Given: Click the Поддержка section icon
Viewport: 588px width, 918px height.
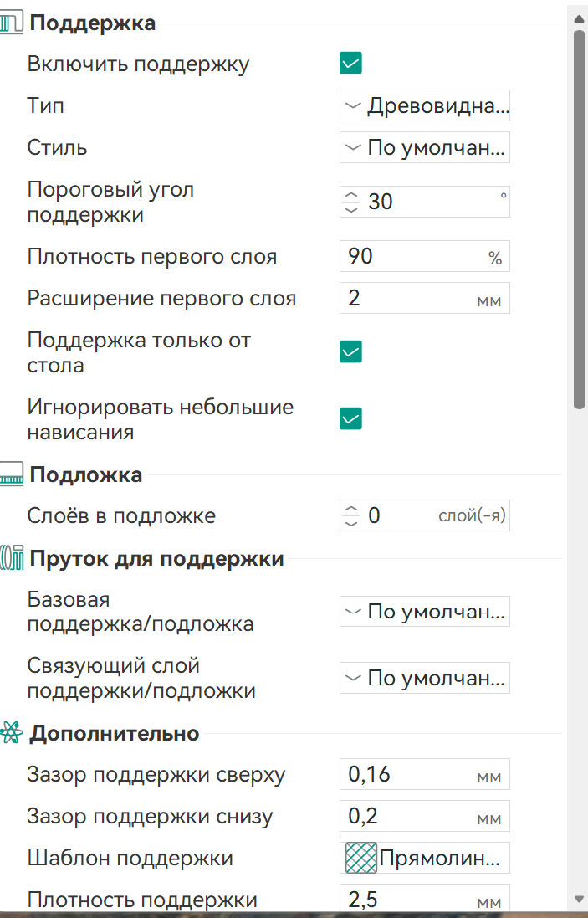Looking at the screenshot, I should tap(13, 23).
